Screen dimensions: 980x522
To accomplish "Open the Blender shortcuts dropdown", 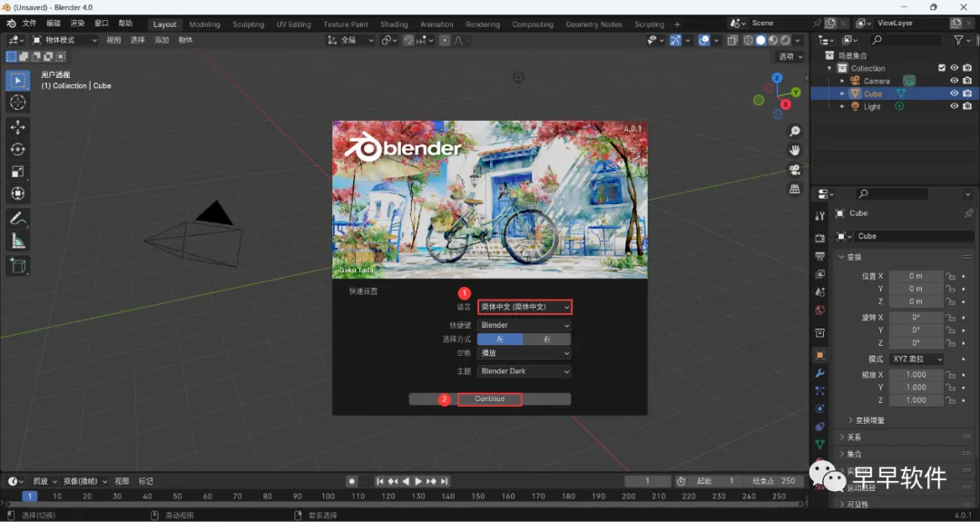I will pyautogui.click(x=524, y=325).
